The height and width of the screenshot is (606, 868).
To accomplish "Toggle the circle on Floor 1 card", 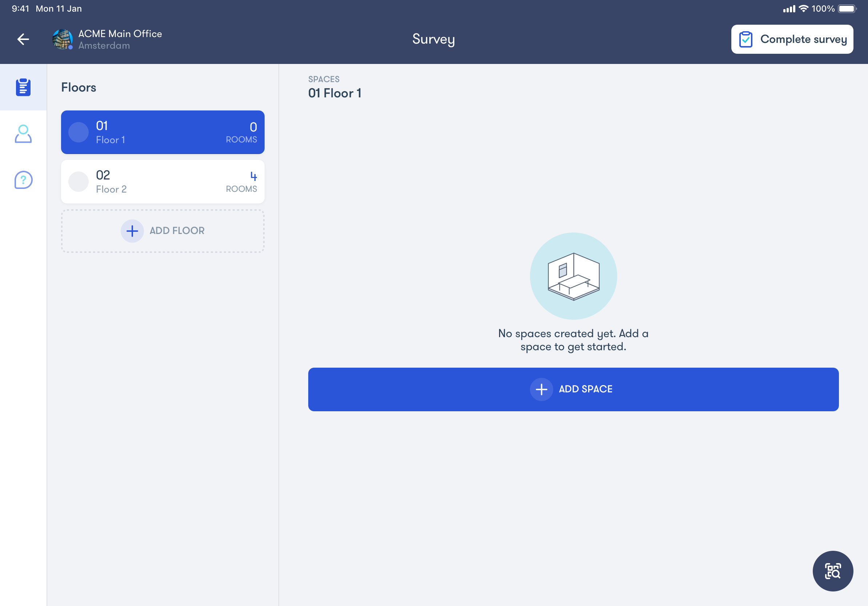I will (x=78, y=132).
